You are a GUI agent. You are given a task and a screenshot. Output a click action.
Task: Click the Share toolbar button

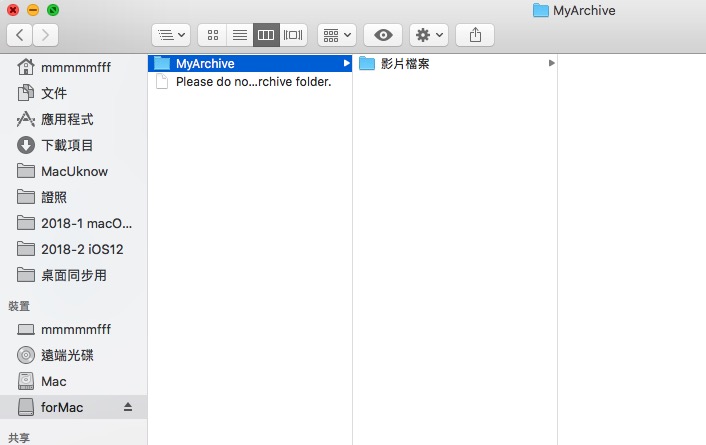[475, 35]
